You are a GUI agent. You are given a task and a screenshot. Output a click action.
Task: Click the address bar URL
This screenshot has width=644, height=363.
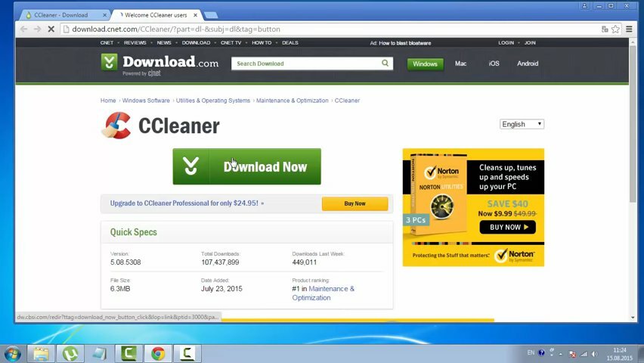tap(176, 29)
